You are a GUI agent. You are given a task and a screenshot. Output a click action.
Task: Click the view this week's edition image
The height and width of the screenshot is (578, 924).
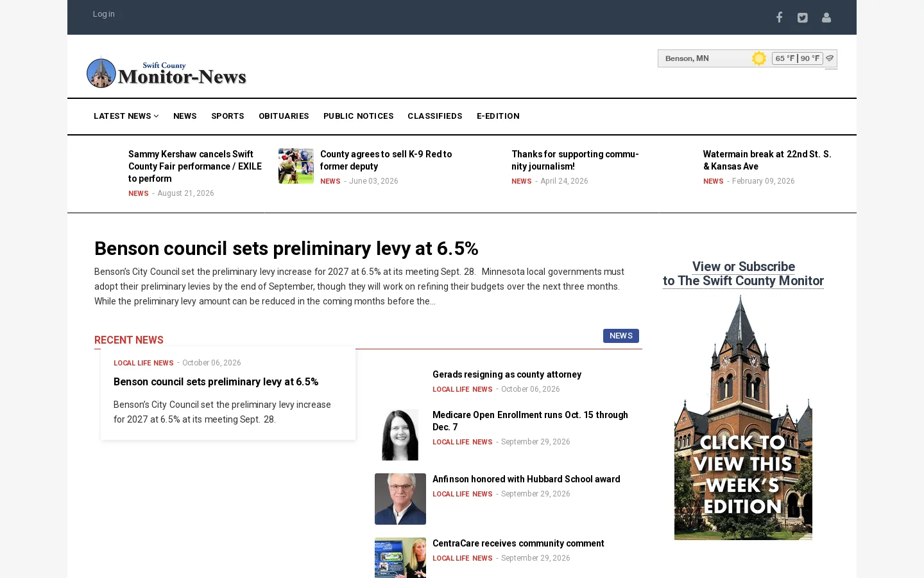pos(743,417)
